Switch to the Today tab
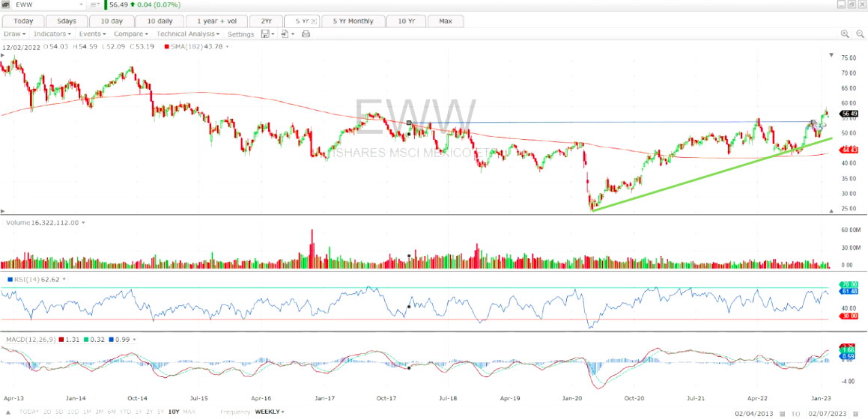The width and height of the screenshot is (868, 419). 23,21
